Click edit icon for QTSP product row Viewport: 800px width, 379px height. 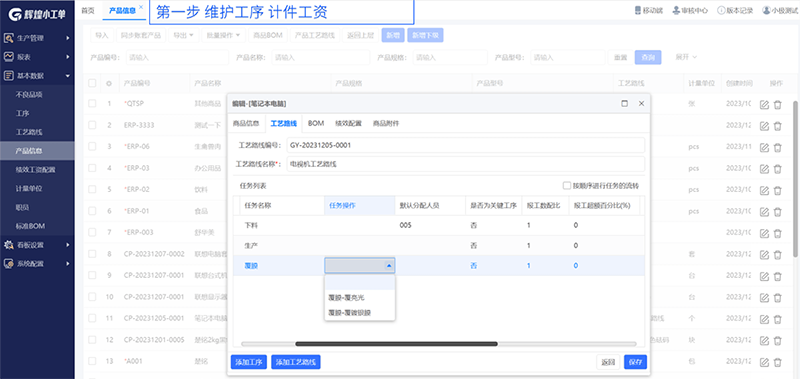pyautogui.click(x=764, y=105)
